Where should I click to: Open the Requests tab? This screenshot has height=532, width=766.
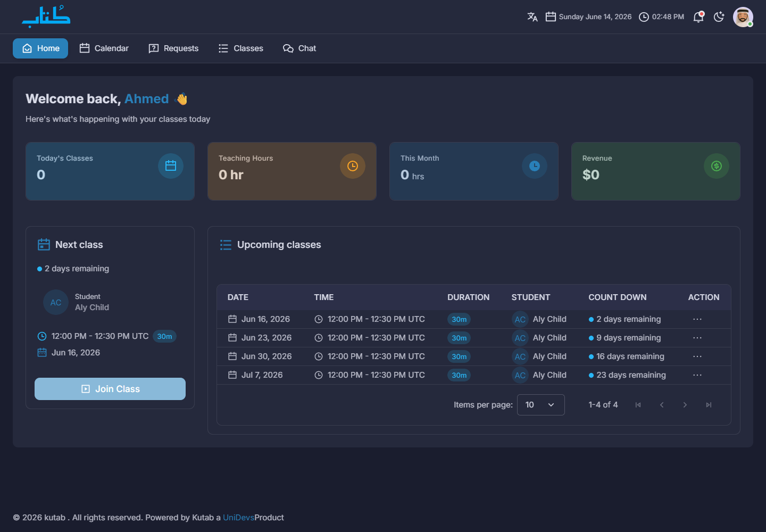pyautogui.click(x=173, y=48)
